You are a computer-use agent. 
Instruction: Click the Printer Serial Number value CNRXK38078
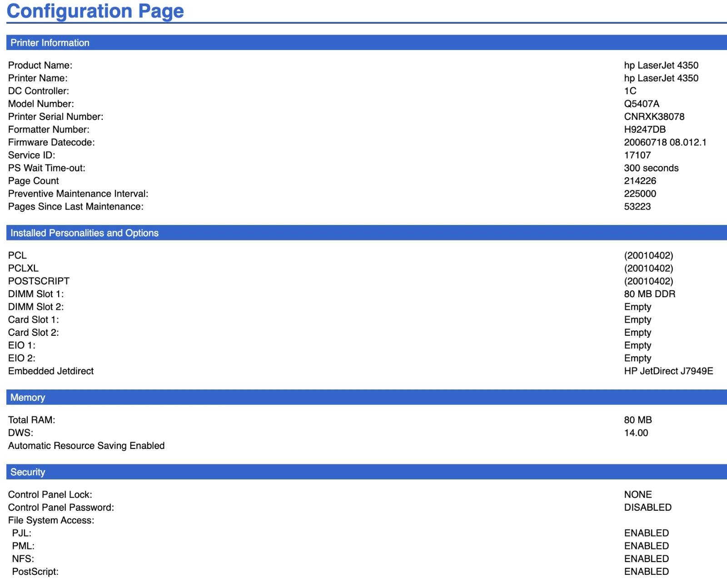tap(654, 116)
